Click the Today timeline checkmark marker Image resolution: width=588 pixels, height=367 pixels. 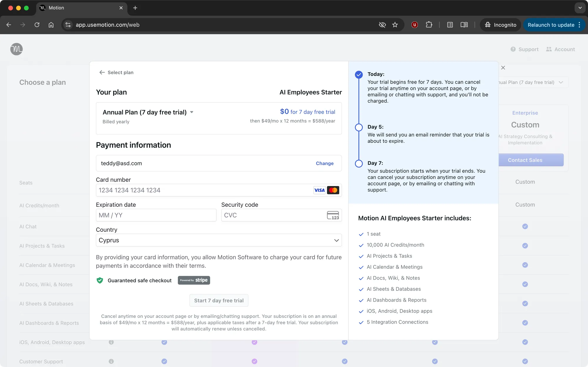point(359,74)
